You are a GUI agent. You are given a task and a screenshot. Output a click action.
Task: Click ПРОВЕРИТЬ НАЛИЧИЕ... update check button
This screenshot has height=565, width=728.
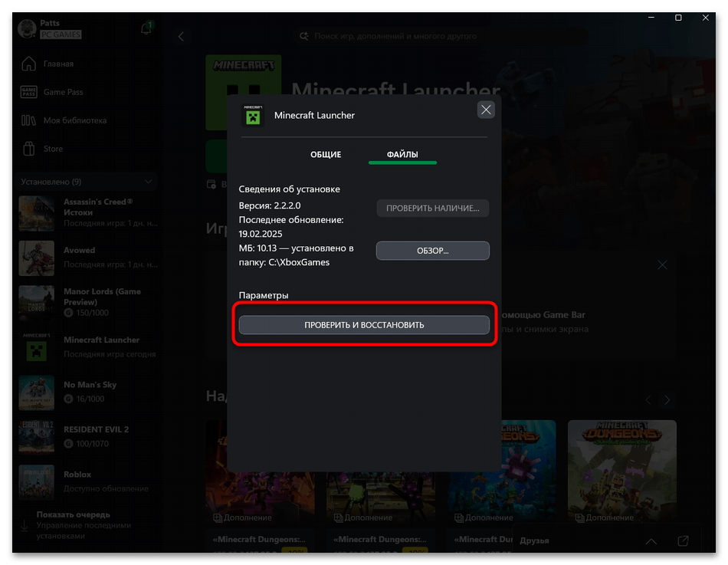coord(432,209)
